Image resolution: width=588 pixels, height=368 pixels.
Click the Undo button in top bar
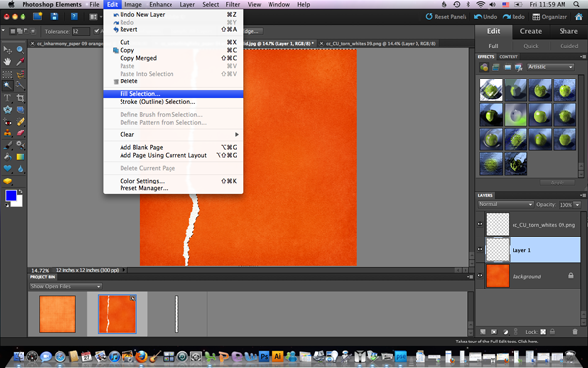[x=485, y=17]
